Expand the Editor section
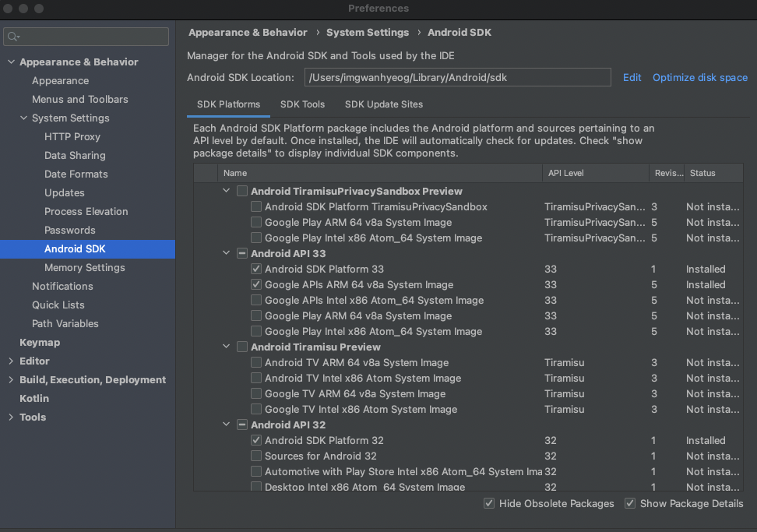The height and width of the screenshot is (532, 757). (11, 361)
